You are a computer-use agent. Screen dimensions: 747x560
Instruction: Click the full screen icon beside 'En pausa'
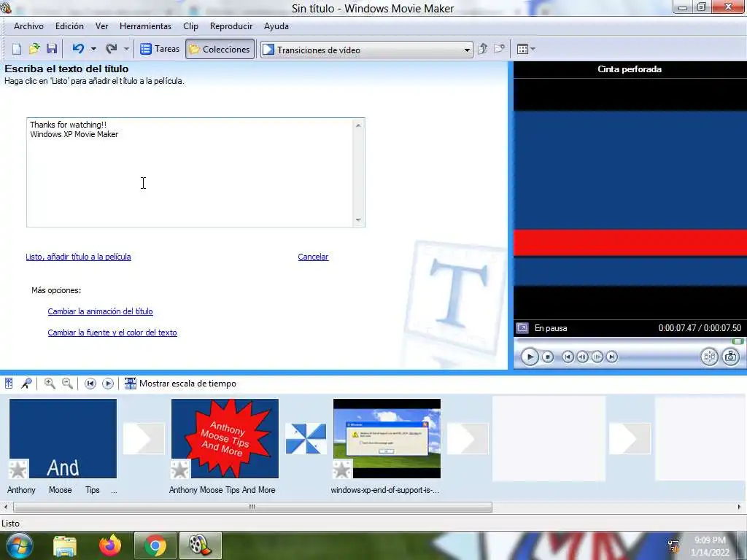(522, 328)
